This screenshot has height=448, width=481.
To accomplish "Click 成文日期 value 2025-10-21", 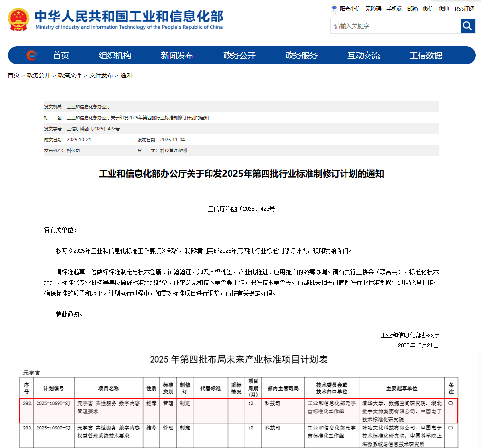I will pyautogui.click(x=79, y=139).
